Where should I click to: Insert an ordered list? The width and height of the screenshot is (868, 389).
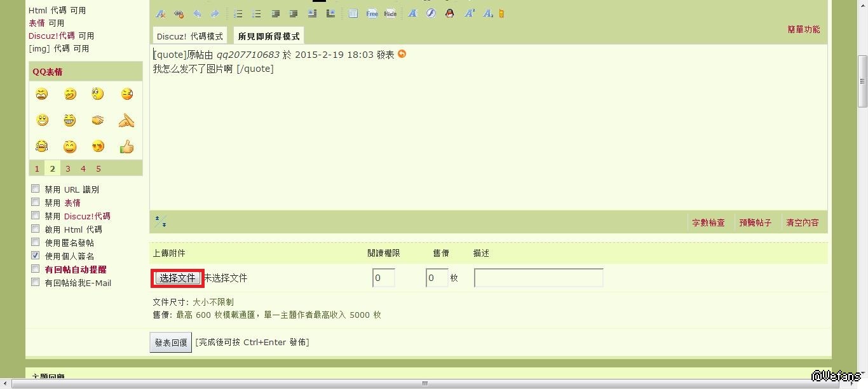pyautogui.click(x=238, y=13)
